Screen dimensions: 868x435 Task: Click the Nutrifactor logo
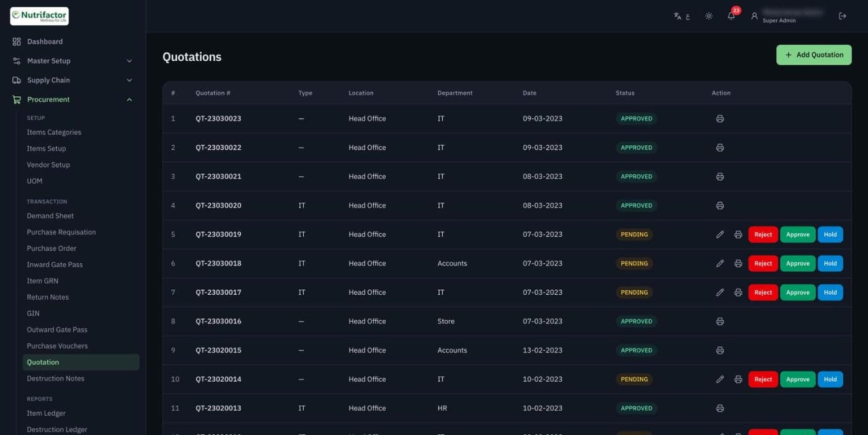[x=40, y=16]
